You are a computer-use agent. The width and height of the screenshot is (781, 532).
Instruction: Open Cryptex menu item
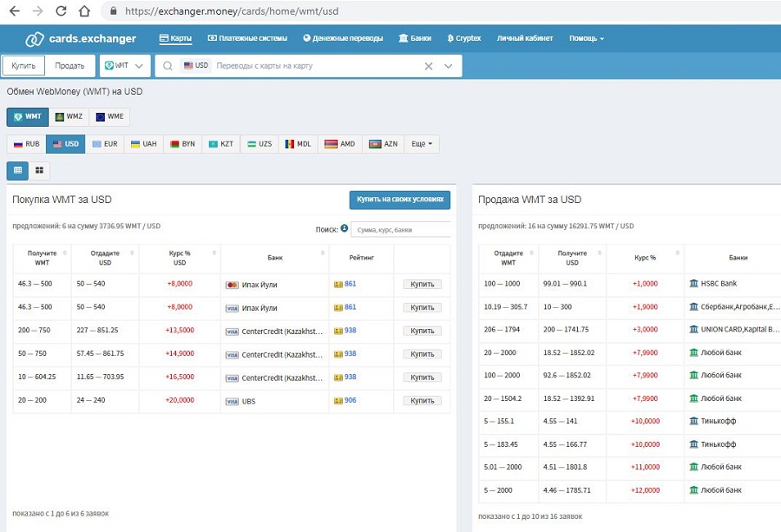pyautogui.click(x=463, y=38)
